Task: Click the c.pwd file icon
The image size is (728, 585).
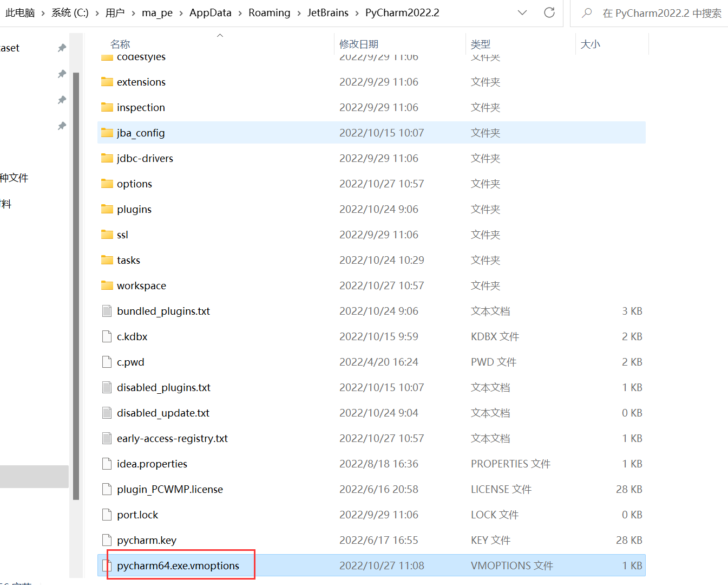Action: pyautogui.click(x=107, y=362)
